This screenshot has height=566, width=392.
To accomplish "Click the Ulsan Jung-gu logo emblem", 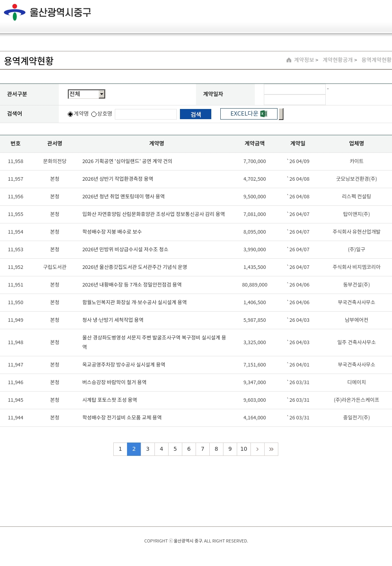I will point(15,12).
